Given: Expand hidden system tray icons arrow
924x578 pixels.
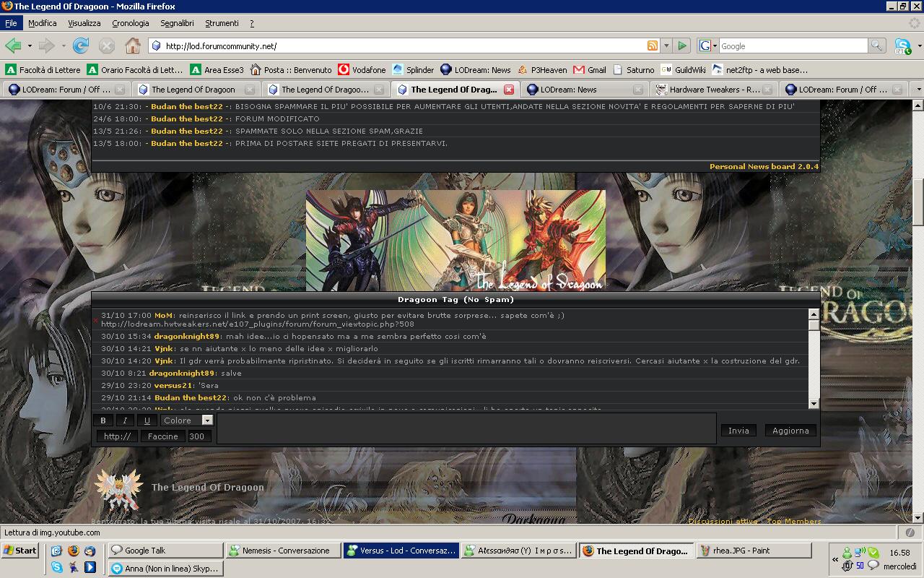Looking at the screenshot, I should point(835,559).
